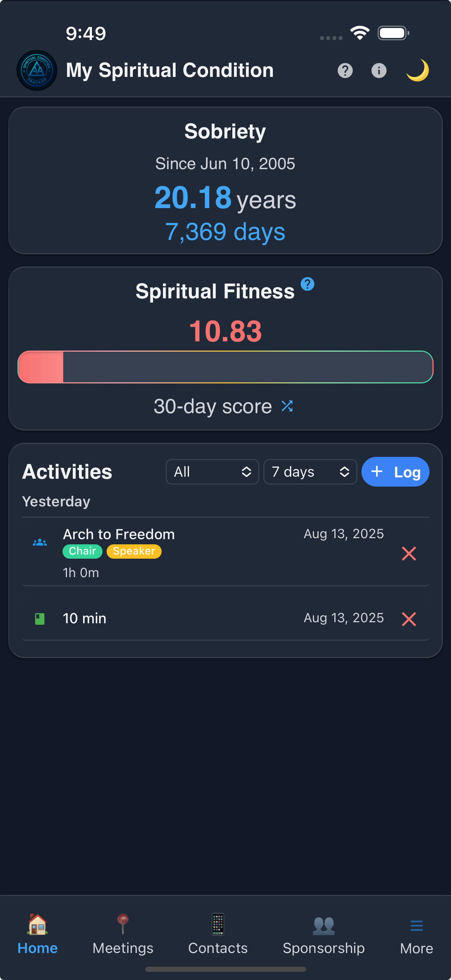Image resolution: width=451 pixels, height=980 pixels.
Task: Open the More menu
Action: pyautogui.click(x=416, y=934)
